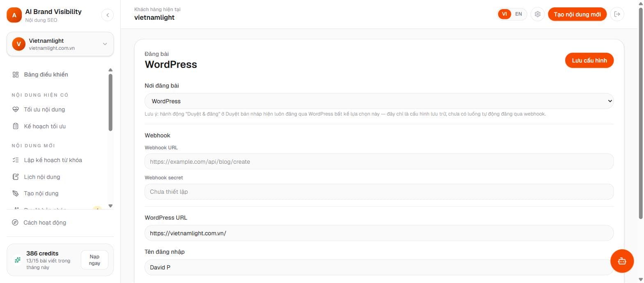Click the main page vertical scrollbar thumb
This screenshot has width=644, height=283.
point(640,114)
